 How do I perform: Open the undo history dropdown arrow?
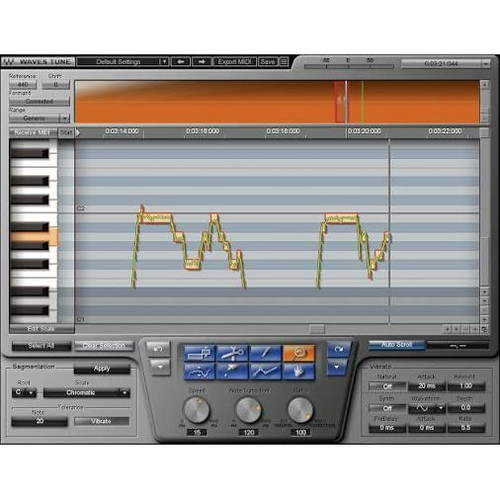pos(159,367)
